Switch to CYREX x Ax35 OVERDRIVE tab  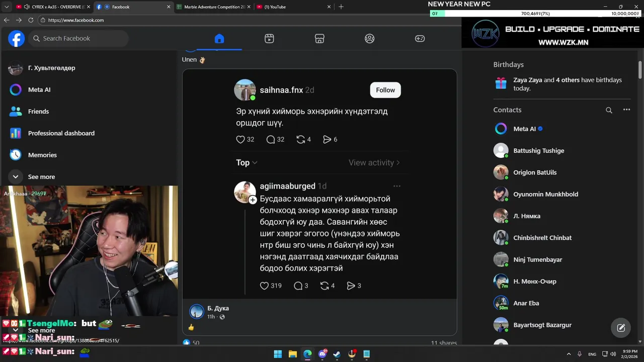pyautogui.click(x=54, y=7)
